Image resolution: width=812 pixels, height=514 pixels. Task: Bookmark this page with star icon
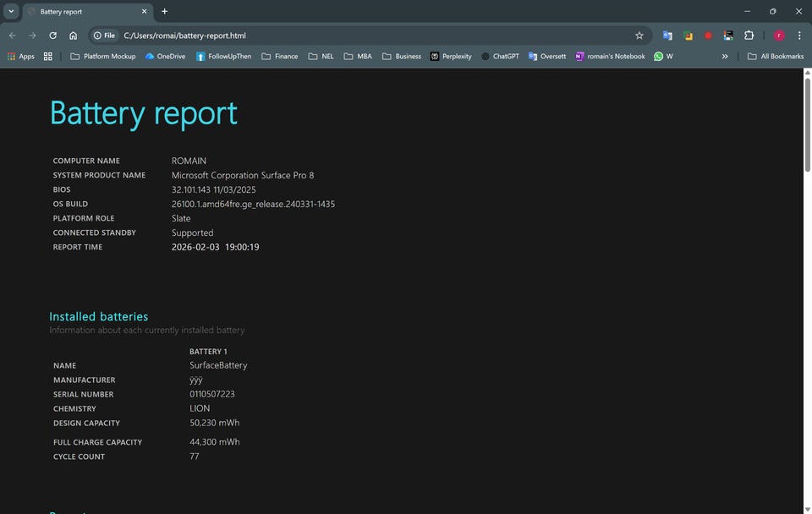click(x=639, y=36)
